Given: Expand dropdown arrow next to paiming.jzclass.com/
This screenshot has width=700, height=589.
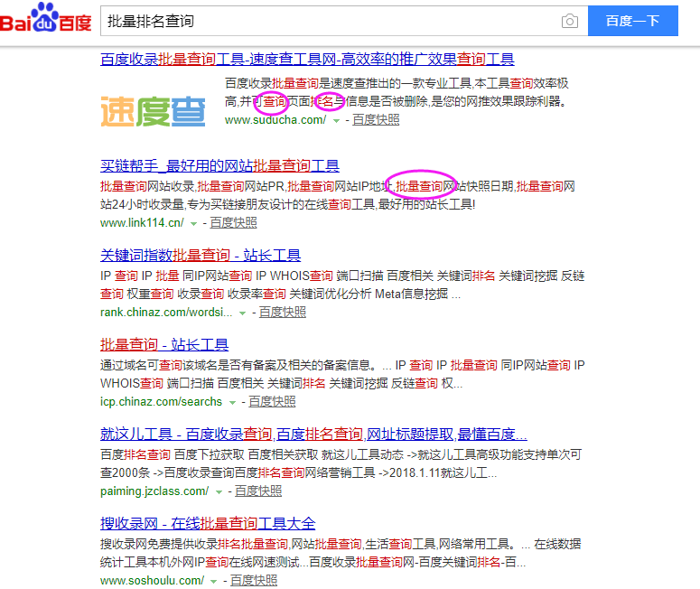Looking at the screenshot, I should (219, 491).
